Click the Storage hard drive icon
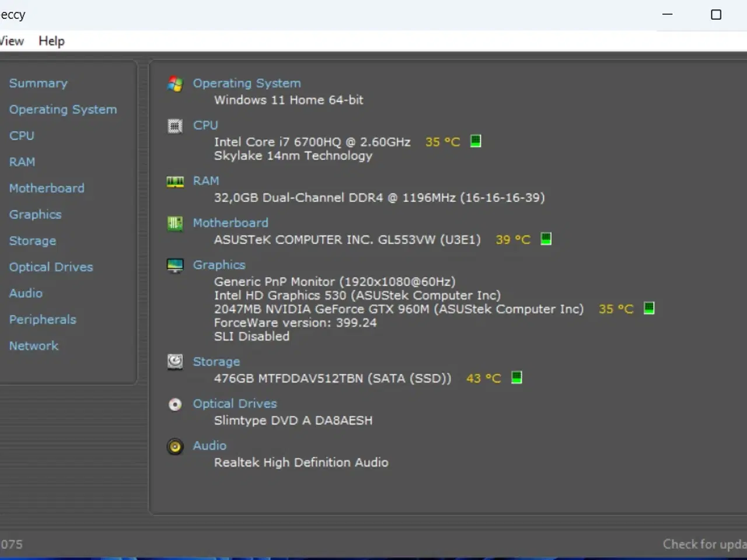 click(x=175, y=362)
